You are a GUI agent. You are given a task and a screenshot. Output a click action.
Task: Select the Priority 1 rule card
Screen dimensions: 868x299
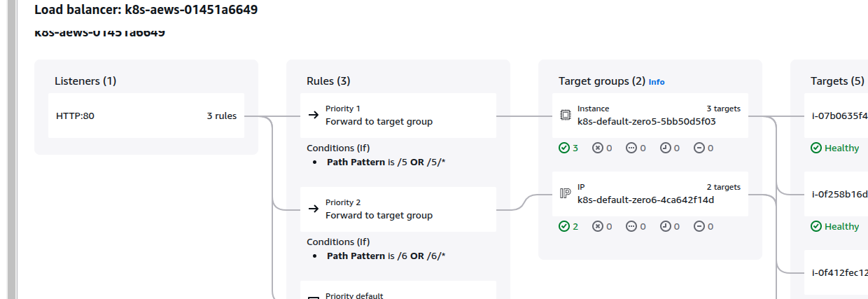398,116
